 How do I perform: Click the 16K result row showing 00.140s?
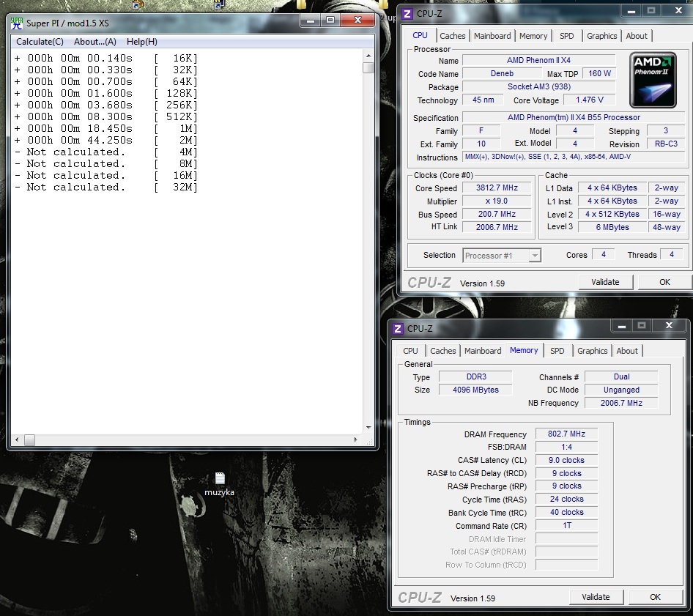pos(106,59)
